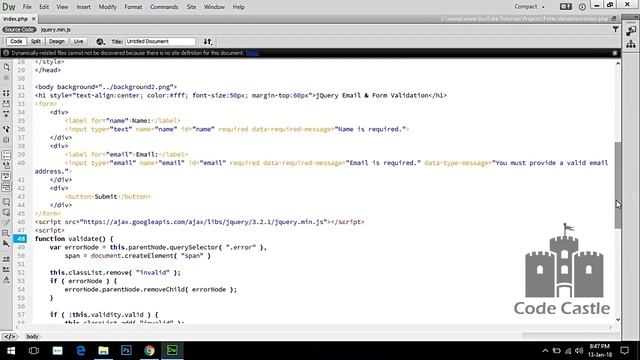Viewport: 640px width, 360px height.
Task: Click inside the Title text field
Action: [x=160, y=42]
